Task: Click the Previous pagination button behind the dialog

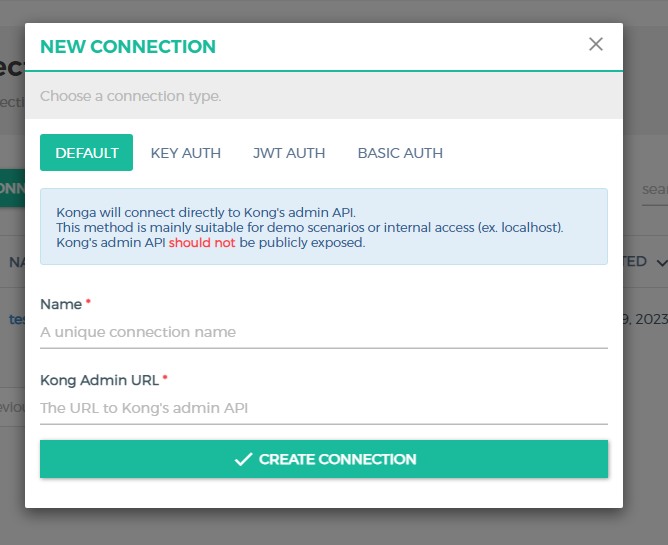Action: [x=12, y=407]
